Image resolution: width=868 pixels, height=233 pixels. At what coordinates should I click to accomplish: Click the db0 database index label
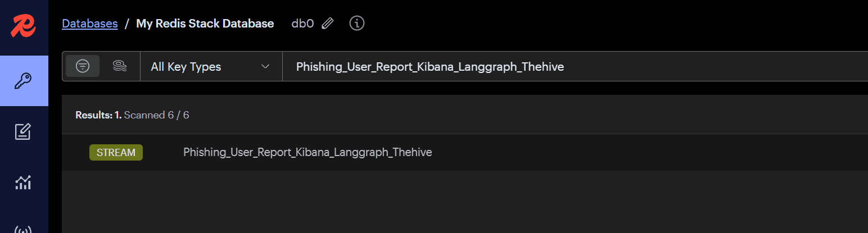(x=302, y=24)
